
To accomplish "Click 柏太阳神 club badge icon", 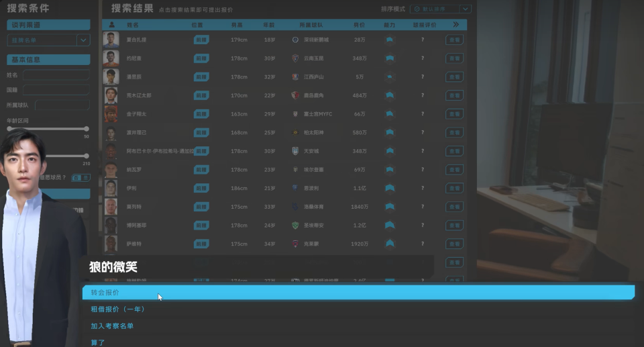I will tap(295, 132).
